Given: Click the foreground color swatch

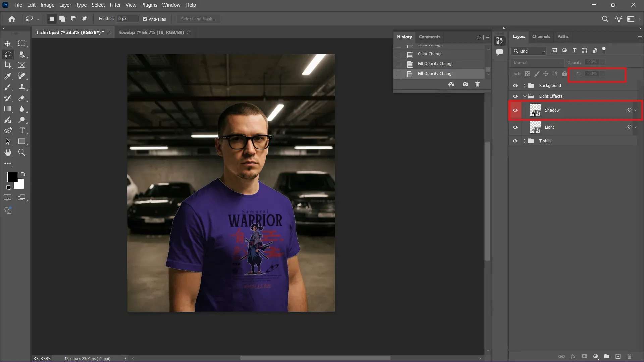Looking at the screenshot, I should point(12,177).
